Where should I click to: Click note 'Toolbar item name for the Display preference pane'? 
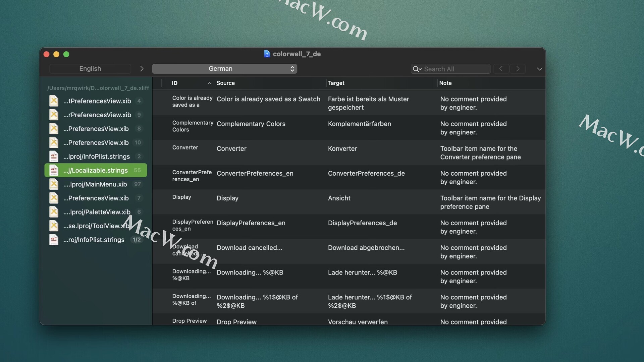[x=490, y=202]
